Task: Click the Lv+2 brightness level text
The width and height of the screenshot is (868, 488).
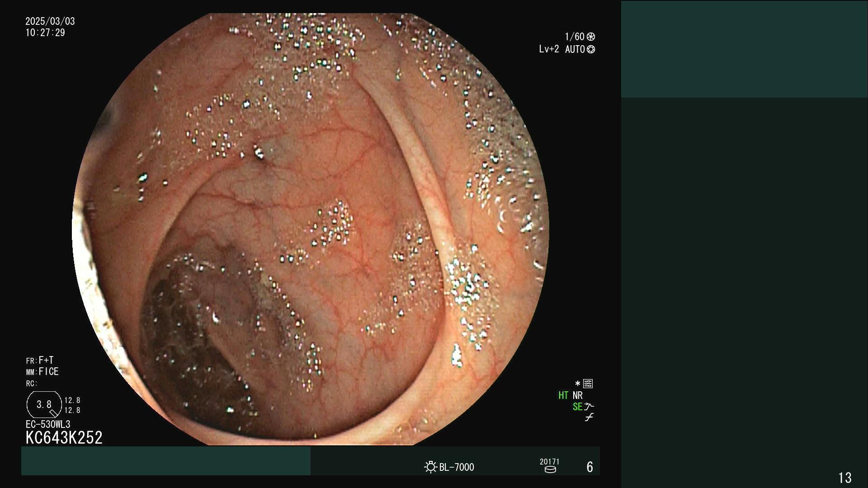Action: pos(549,49)
